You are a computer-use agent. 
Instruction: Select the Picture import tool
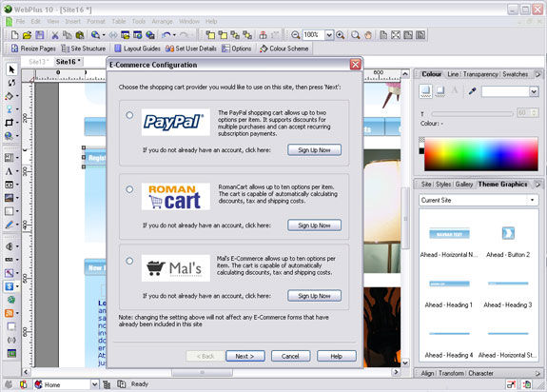click(x=10, y=198)
